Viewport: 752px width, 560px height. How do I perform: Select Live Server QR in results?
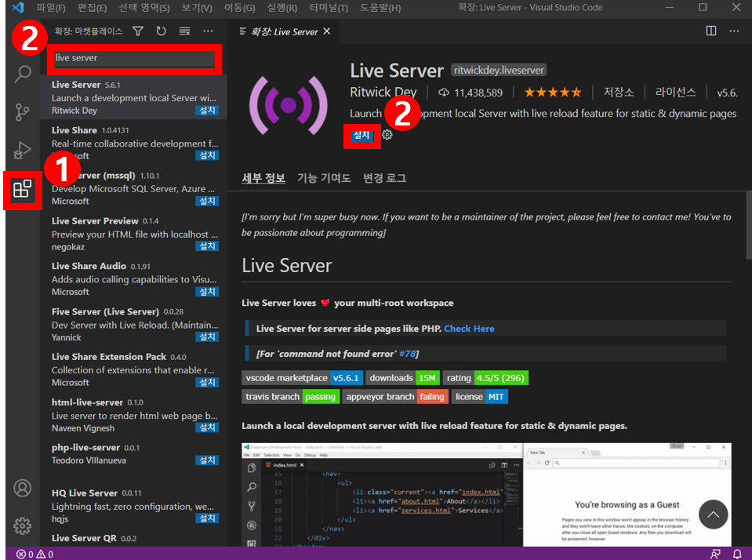click(134, 538)
